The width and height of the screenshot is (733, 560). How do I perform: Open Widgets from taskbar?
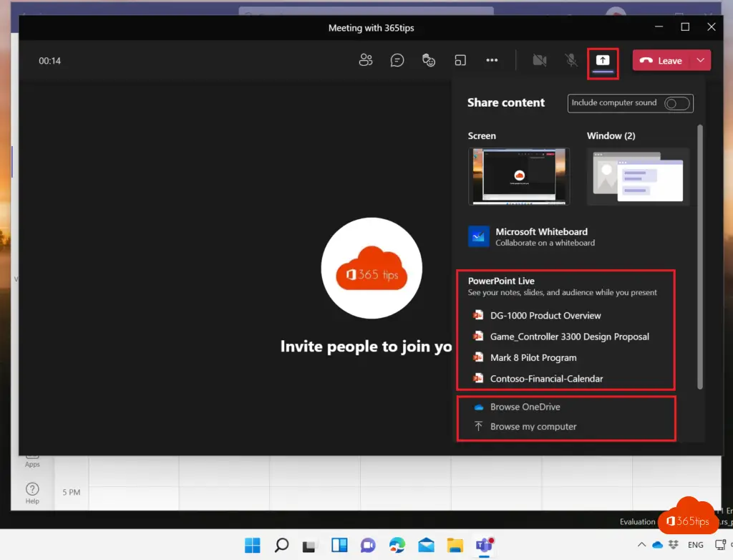[x=339, y=545]
